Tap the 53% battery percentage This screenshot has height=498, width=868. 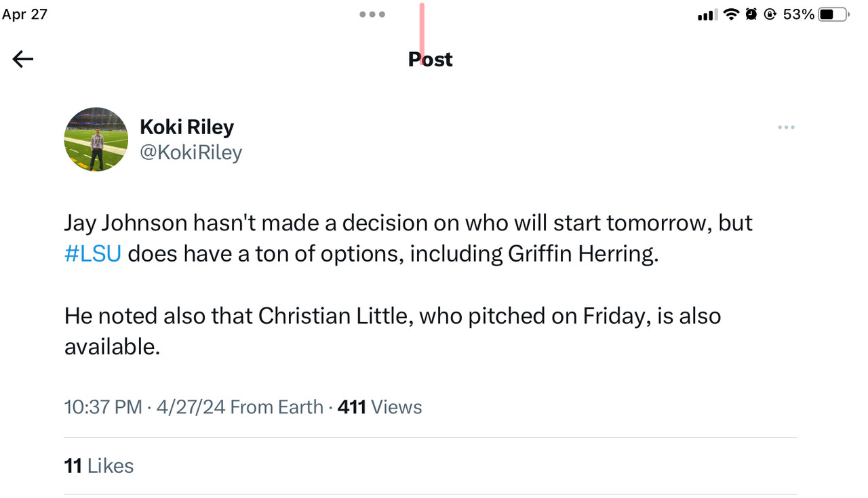click(798, 14)
